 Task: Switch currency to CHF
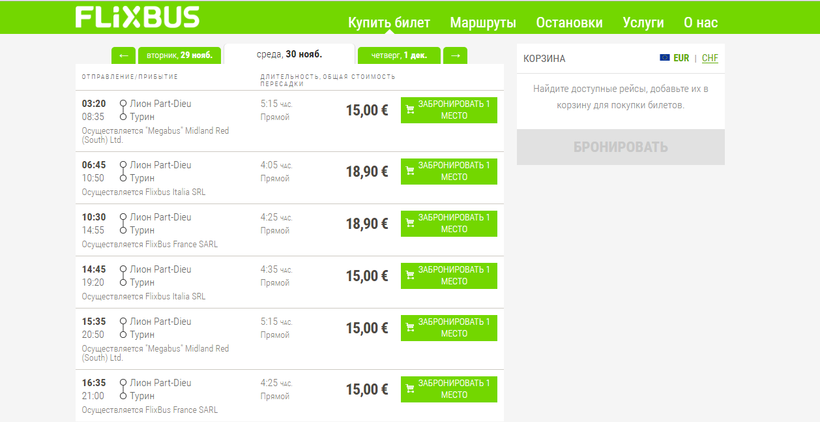click(x=710, y=58)
